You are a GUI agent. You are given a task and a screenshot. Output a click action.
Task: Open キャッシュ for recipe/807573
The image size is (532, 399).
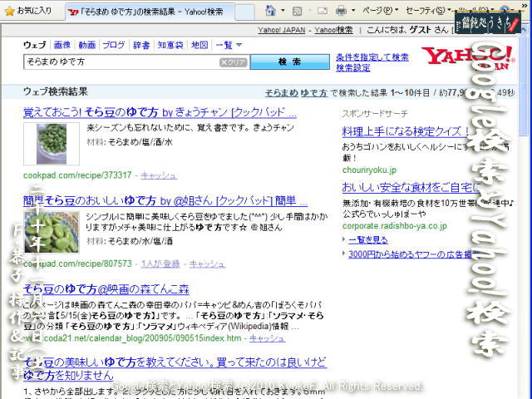(x=207, y=264)
